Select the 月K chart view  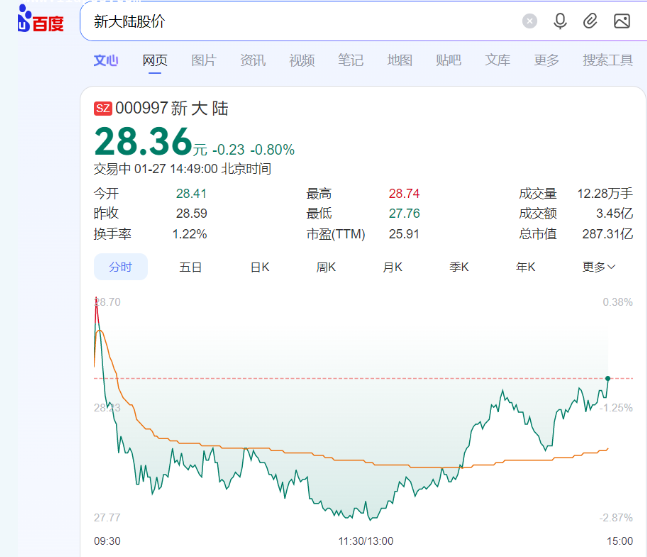point(392,267)
